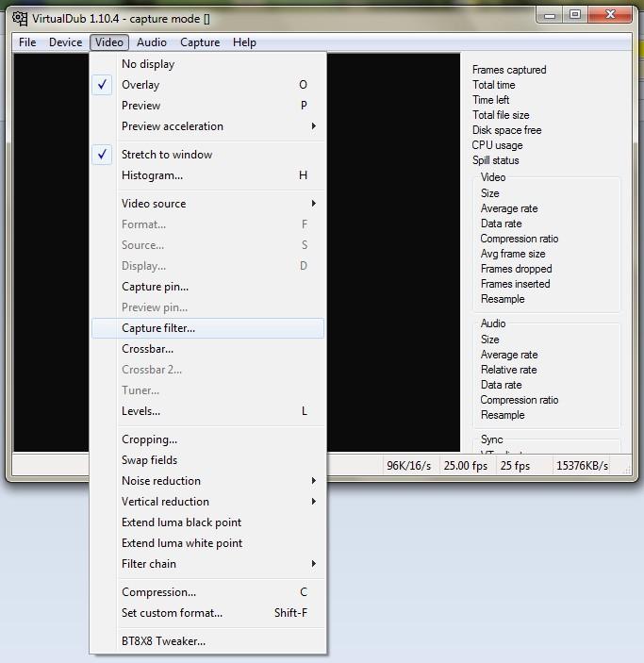
Task: Expand Preview acceleration submenu
Action: tap(207, 126)
